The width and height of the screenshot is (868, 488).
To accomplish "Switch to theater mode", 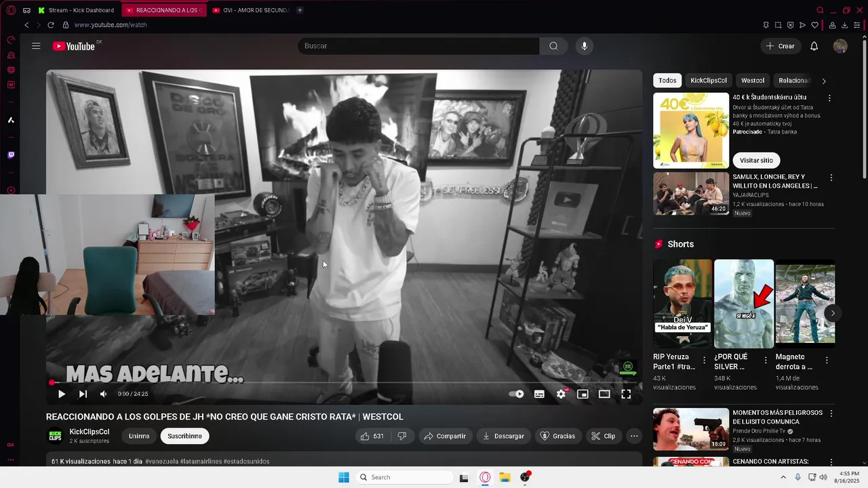I will 604,394.
